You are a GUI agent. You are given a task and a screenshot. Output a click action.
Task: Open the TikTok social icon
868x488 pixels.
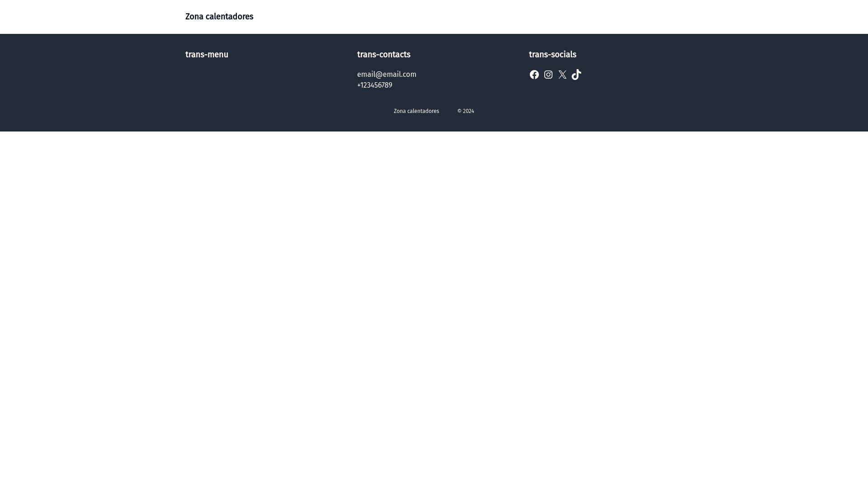[x=576, y=75]
